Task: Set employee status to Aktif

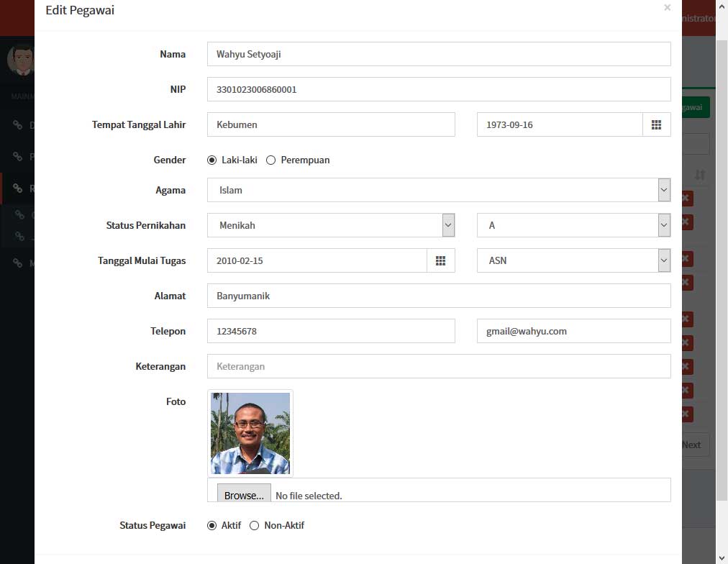Action: (x=211, y=526)
